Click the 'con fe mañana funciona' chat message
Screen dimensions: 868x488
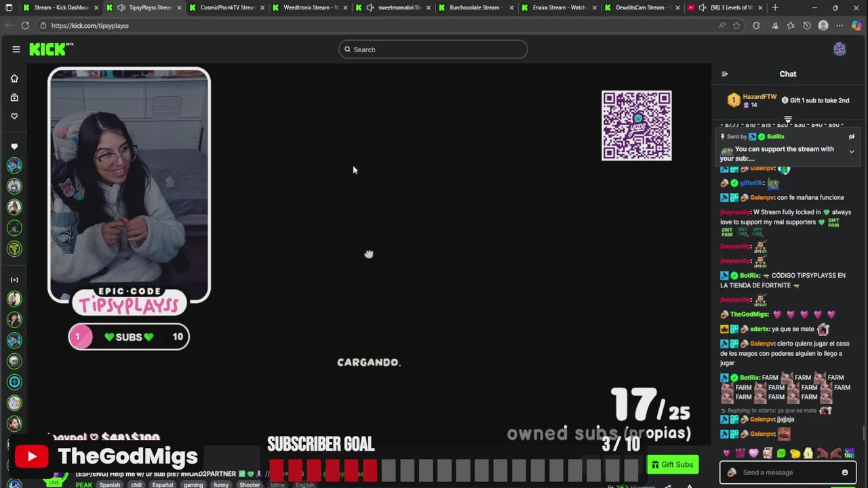tap(811, 197)
